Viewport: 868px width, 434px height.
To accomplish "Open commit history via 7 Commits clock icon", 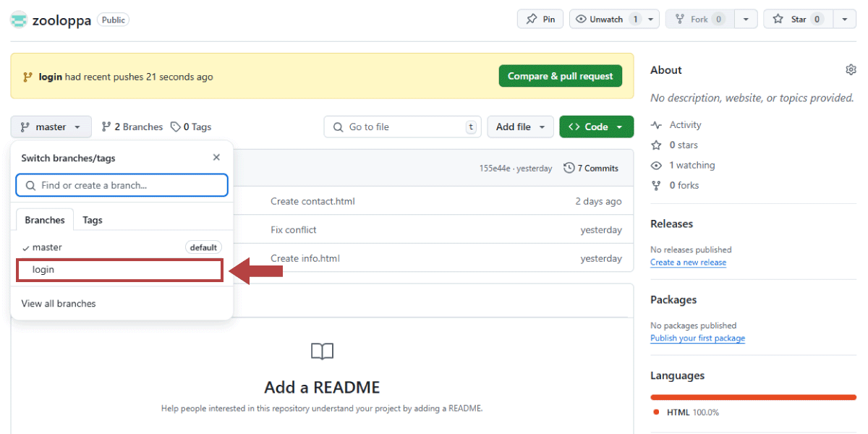I will pyautogui.click(x=569, y=168).
